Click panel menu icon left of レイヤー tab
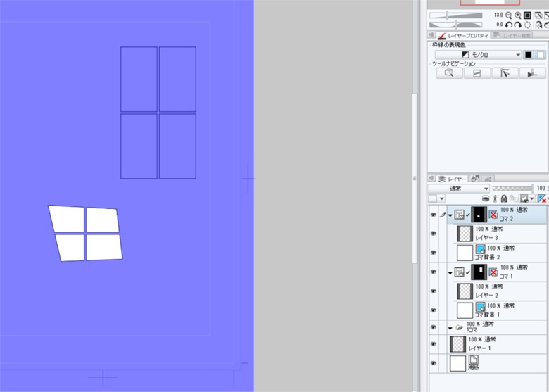Viewport: 549px width, 392px height. click(x=431, y=178)
